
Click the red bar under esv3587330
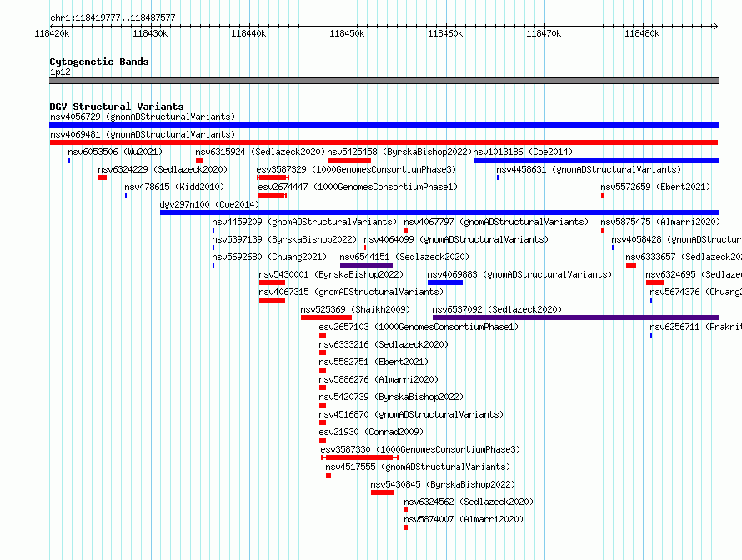(359, 457)
